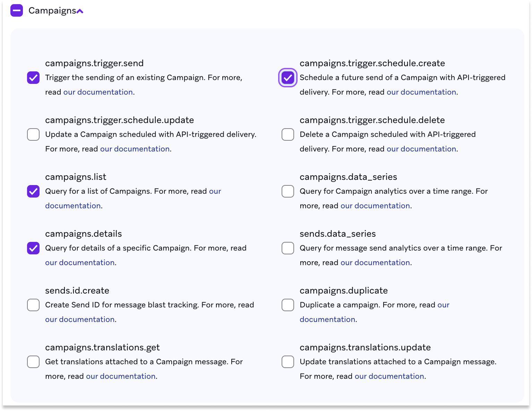Check the sends.id.create box

[33, 305]
